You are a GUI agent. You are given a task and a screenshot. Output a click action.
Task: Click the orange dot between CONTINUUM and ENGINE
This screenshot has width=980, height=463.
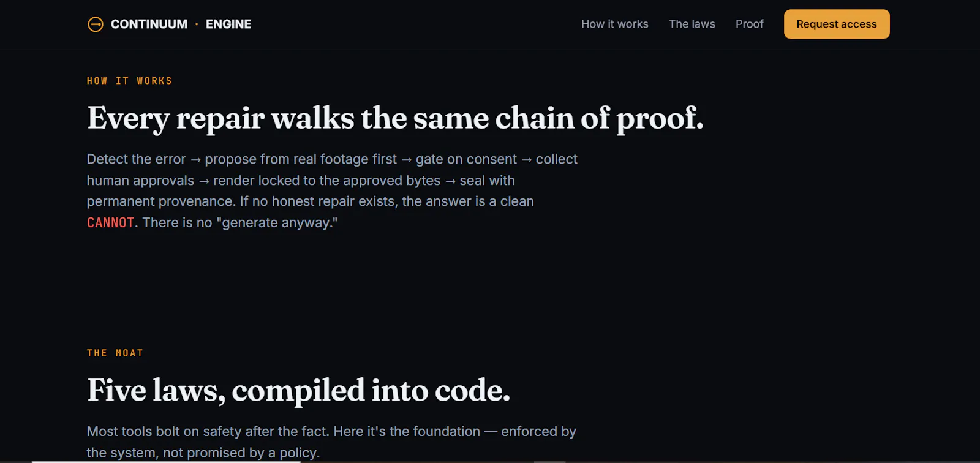point(197,24)
